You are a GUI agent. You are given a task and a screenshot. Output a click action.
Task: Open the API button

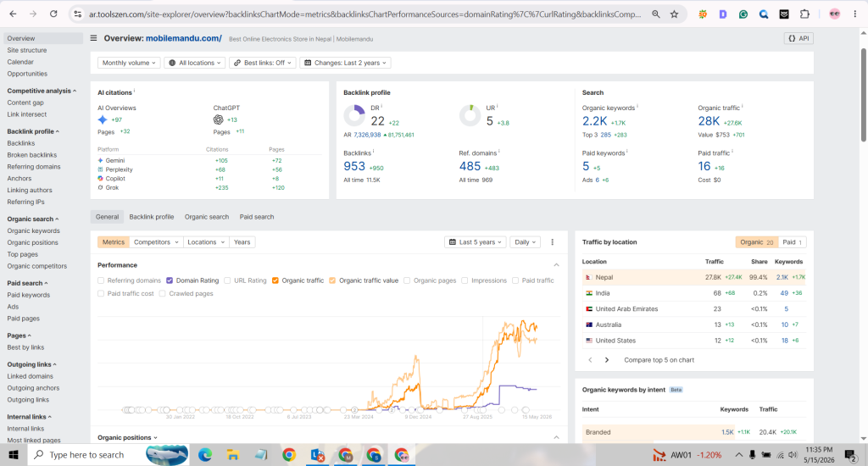point(798,38)
